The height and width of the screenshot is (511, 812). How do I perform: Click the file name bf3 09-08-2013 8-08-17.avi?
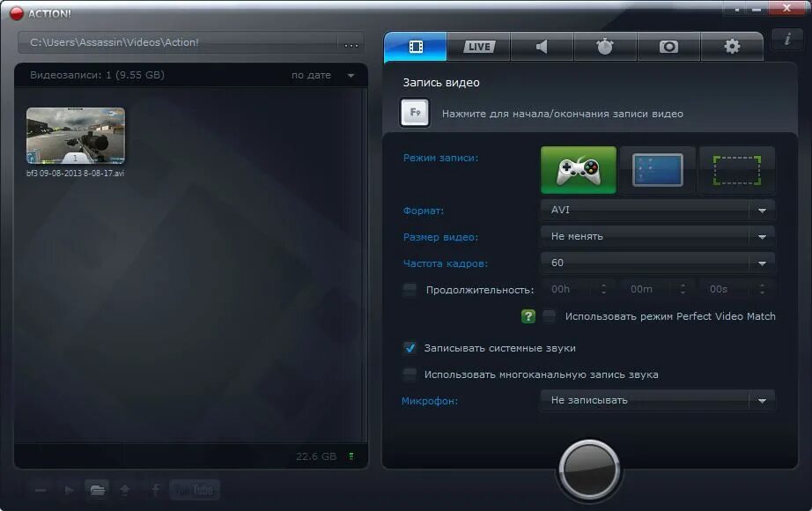76,173
